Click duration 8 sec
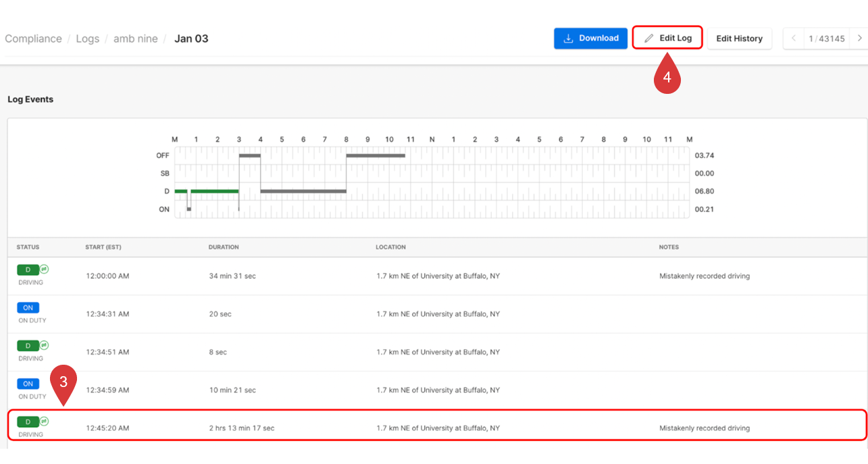This screenshot has width=868, height=464. (x=218, y=352)
